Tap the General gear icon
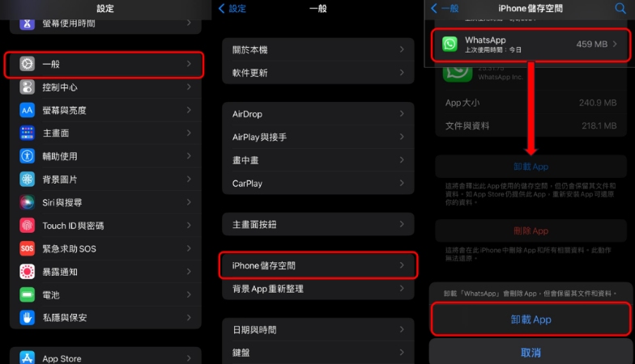 [x=28, y=64]
